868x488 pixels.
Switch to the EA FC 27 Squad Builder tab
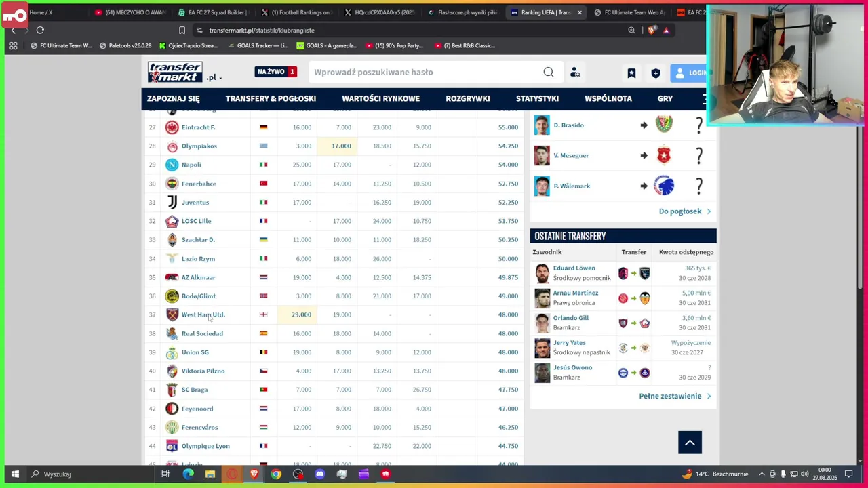pos(214,12)
